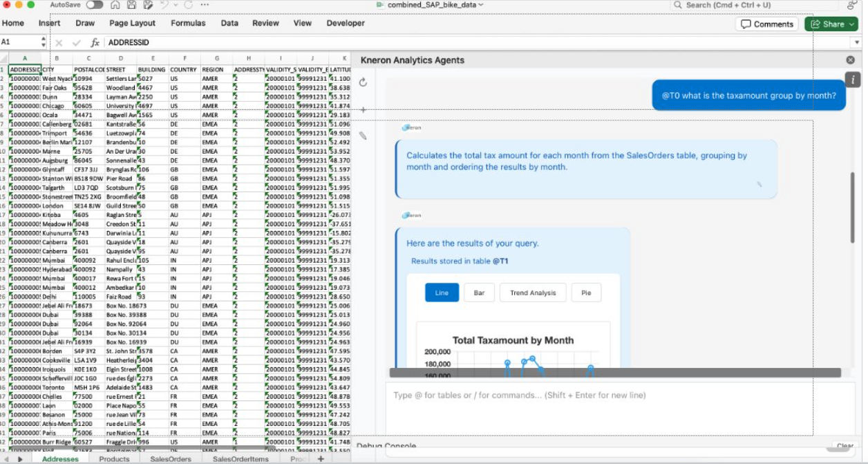Open the Name Box stepper arrows
The image size is (868, 464).
[43, 42]
